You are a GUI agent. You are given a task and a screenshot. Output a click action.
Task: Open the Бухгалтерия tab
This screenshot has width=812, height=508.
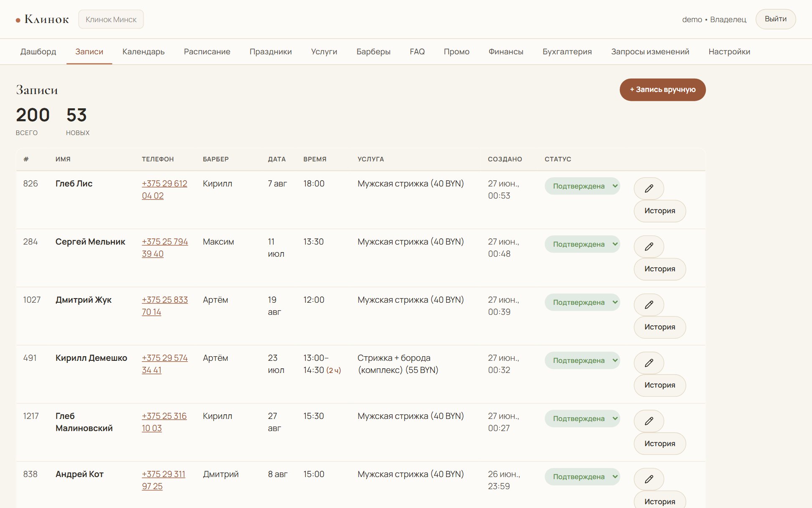click(x=567, y=51)
